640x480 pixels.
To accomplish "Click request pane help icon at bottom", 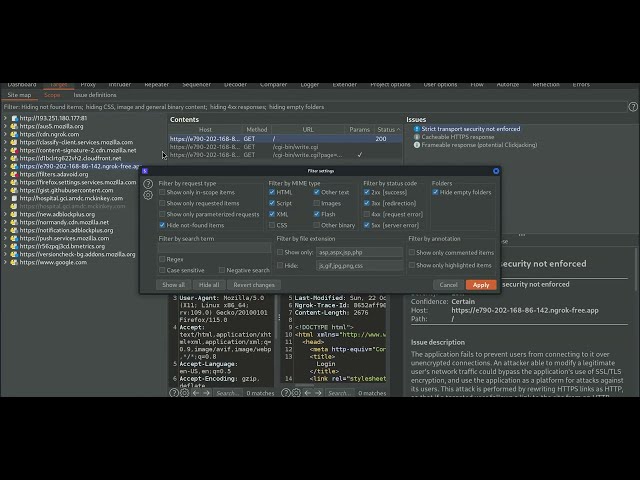I will [174, 393].
